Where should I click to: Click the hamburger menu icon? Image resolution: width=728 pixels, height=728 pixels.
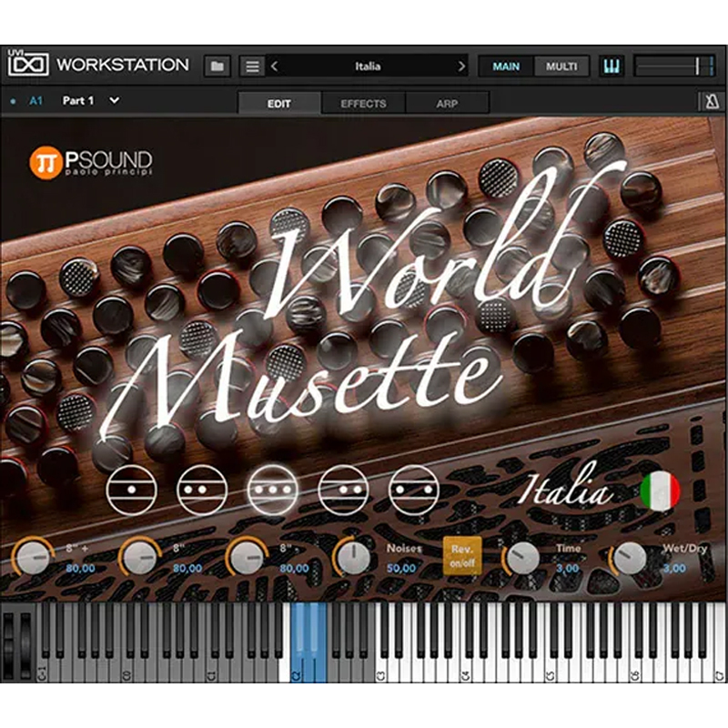tap(253, 66)
